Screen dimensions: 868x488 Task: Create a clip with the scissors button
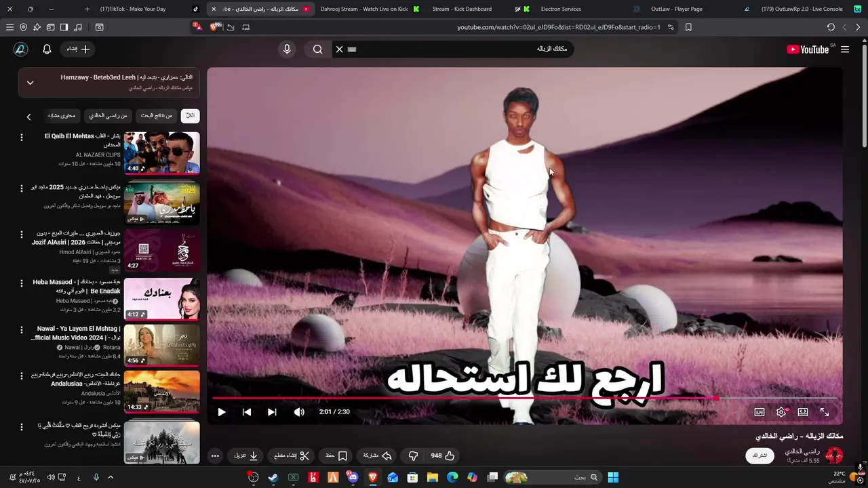(292, 456)
